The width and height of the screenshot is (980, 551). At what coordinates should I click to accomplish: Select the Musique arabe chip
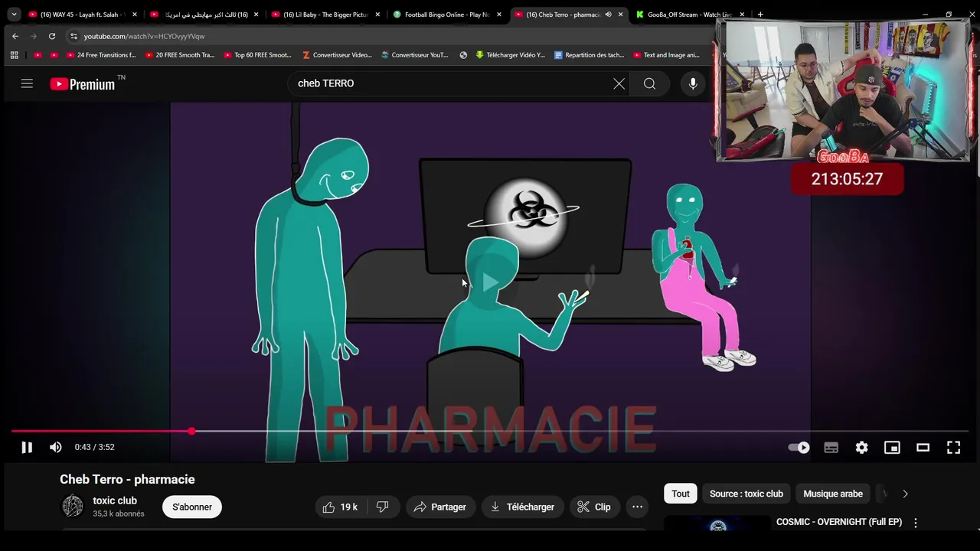click(833, 494)
